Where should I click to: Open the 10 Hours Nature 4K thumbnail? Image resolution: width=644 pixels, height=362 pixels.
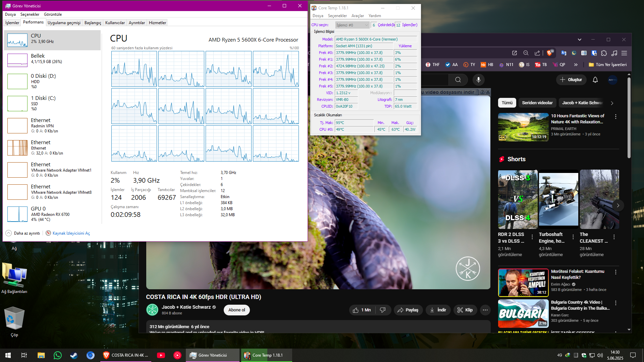pyautogui.click(x=523, y=127)
